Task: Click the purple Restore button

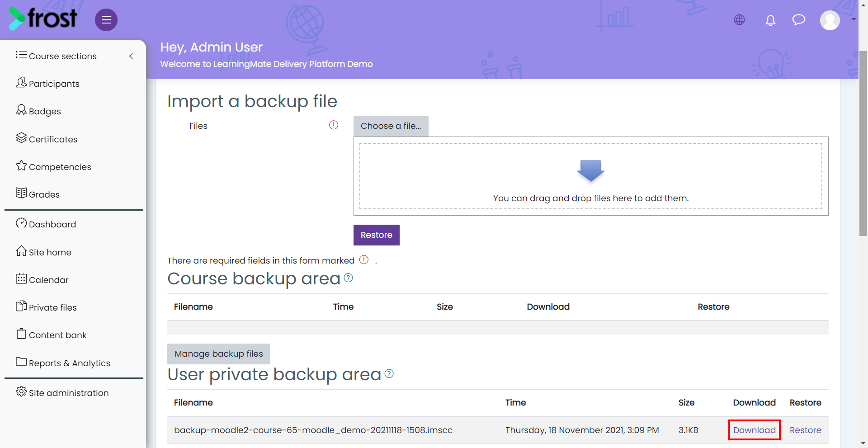Action: pos(377,235)
